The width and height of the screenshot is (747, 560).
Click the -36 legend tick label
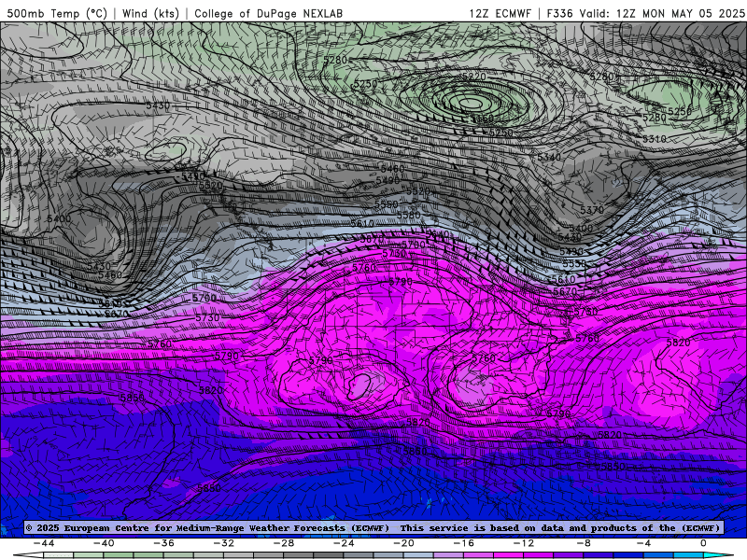tap(164, 543)
